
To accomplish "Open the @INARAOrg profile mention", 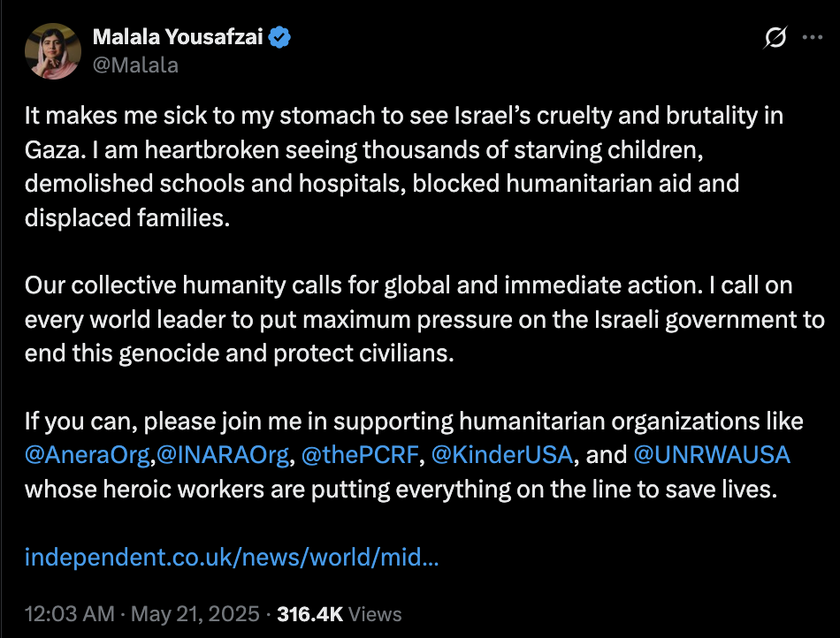I will (x=223, y=455).
